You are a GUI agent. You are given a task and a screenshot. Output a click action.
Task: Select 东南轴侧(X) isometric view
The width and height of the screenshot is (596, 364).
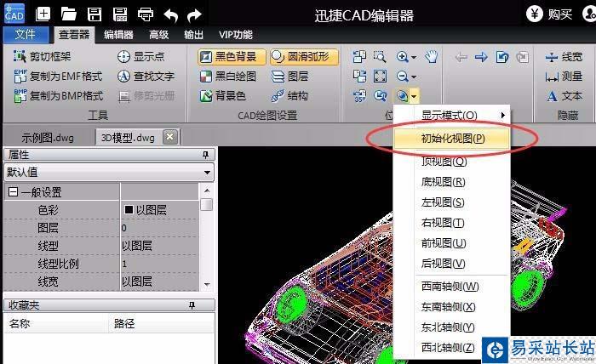pos(452,307)
